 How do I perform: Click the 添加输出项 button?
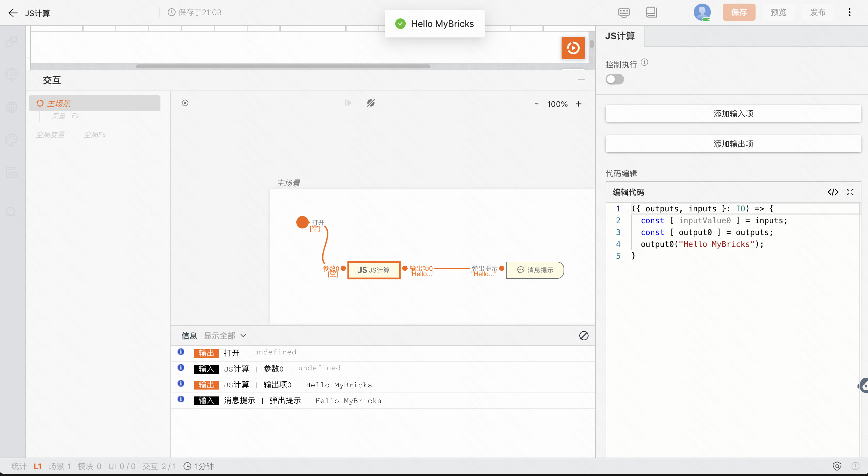733,144
